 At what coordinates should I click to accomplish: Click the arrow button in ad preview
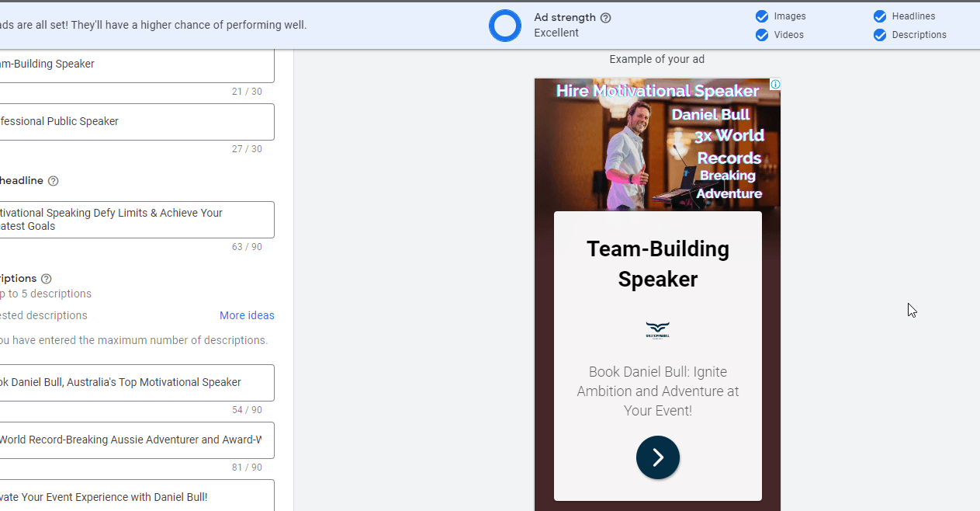click(x=657, y=457)
